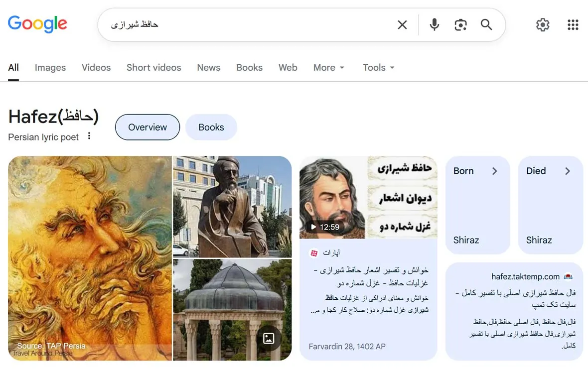The image size is (588, 373).
Task: Clear the search query with the X icon
Action: 402,25
